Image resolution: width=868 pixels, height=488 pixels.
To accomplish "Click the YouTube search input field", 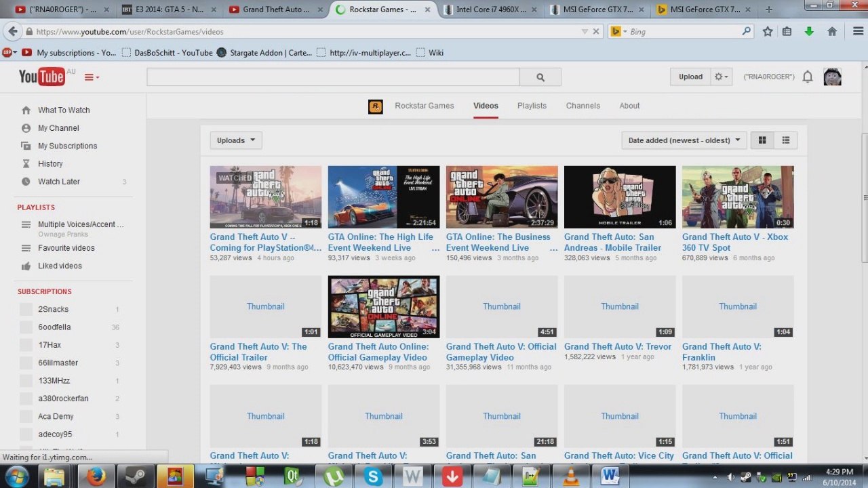I will [x=334, y=77].
